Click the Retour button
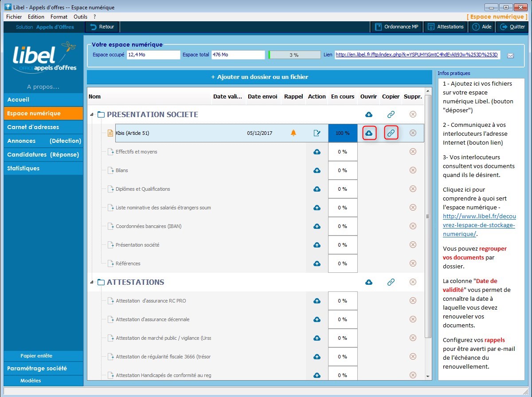This screenshot has width=532, height=397. (102, 27)
